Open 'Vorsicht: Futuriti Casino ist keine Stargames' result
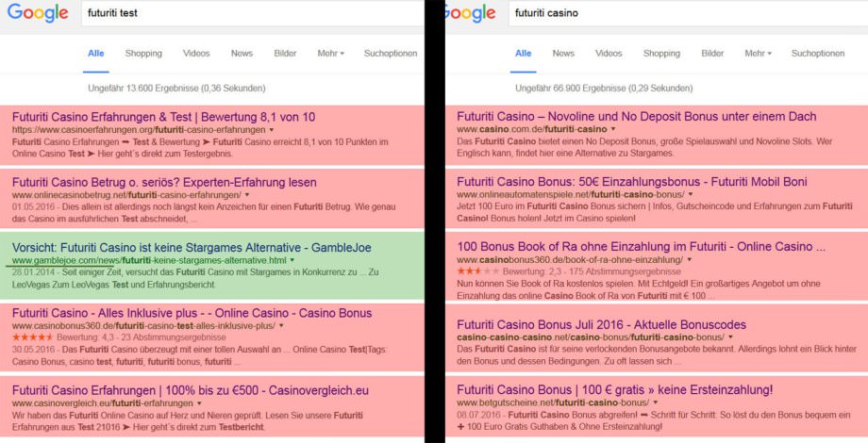868x443 pixels. click(x=192, y=247)
